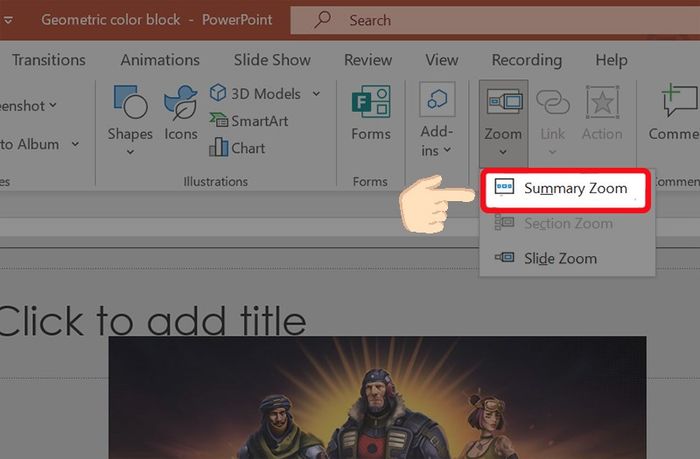Image resolution: width=700 pixels, height=459 pixels.
Task: Expand the Link dropdown arrow
Action: tap(552, 152)
